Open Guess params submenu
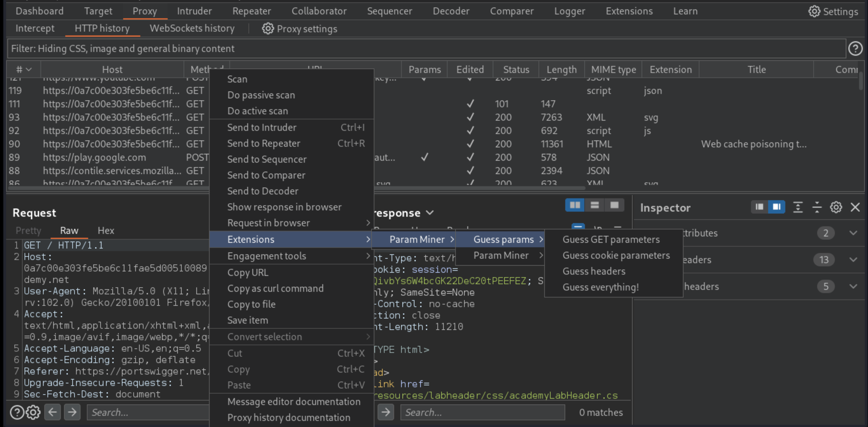 (500, 239)
